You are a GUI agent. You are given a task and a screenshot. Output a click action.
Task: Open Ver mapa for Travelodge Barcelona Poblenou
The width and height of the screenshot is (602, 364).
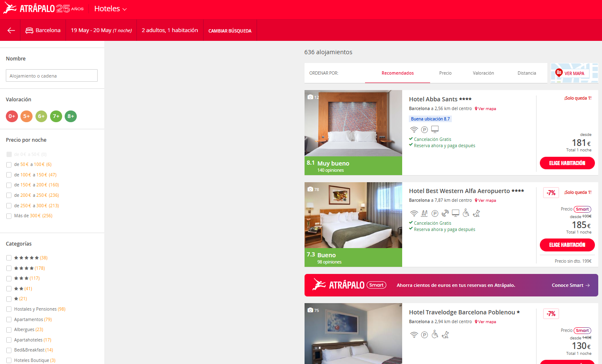click(x=486, y=322)
